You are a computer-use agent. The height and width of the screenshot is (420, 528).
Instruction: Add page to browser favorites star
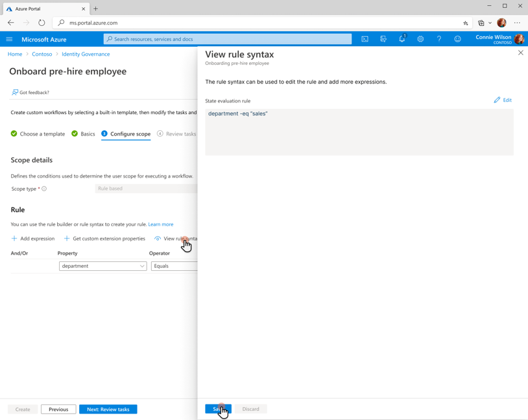click(x=465, y=23)
